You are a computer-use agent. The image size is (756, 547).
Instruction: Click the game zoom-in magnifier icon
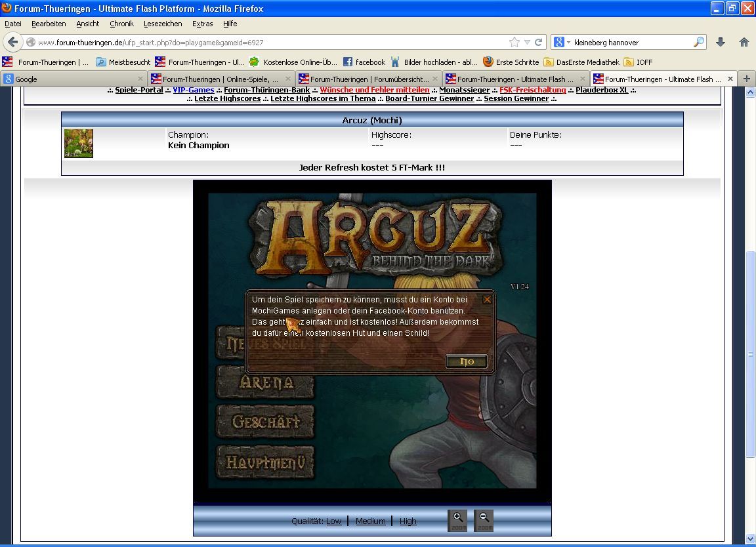click(457, 521)
